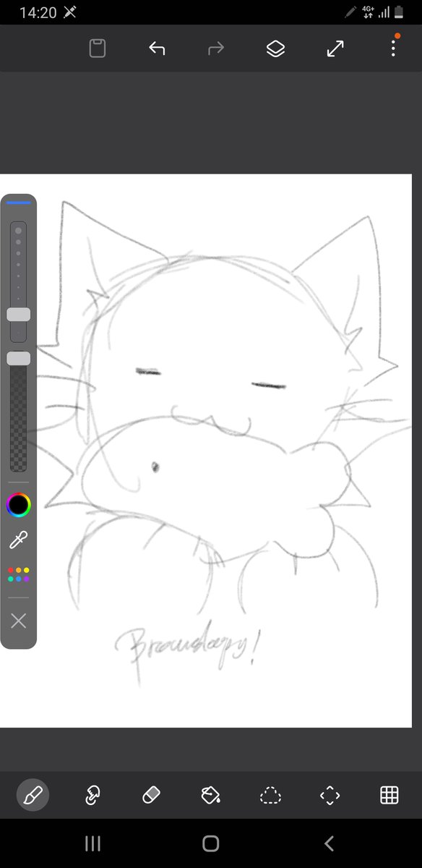Select the paint bucket fill tool
Screen dimensions: 422x868
click(x=211, y=796)
